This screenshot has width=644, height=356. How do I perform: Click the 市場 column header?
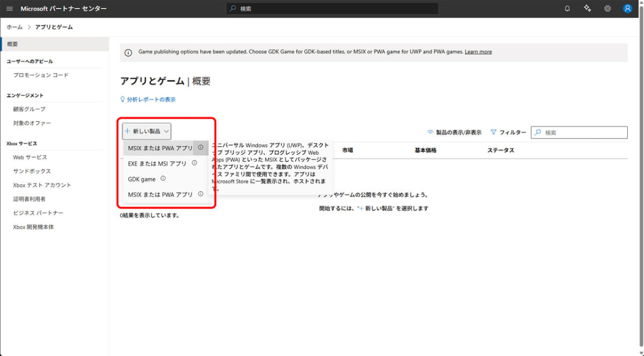pos(347,150)
